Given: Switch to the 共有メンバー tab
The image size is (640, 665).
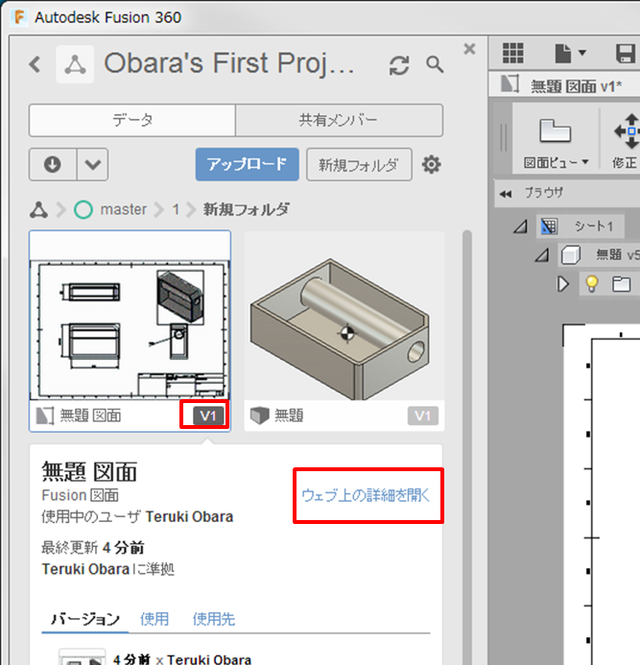Looking at the screenshot, I should (339, 120).
